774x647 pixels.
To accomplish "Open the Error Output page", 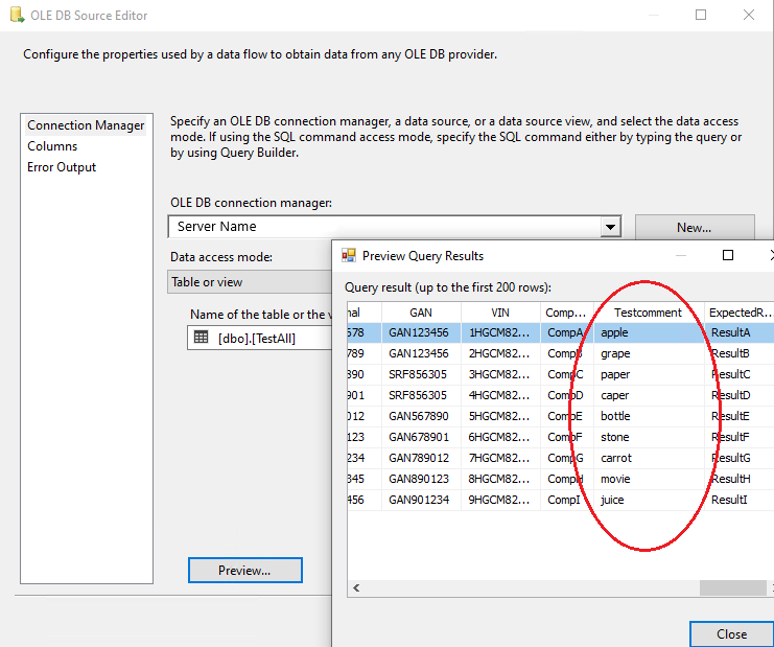I will [62, 168].
